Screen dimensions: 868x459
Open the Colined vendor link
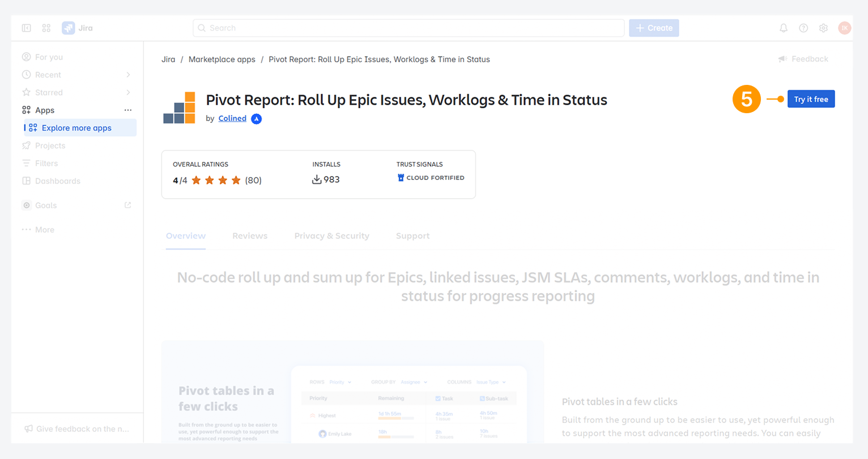pos(232,118)
